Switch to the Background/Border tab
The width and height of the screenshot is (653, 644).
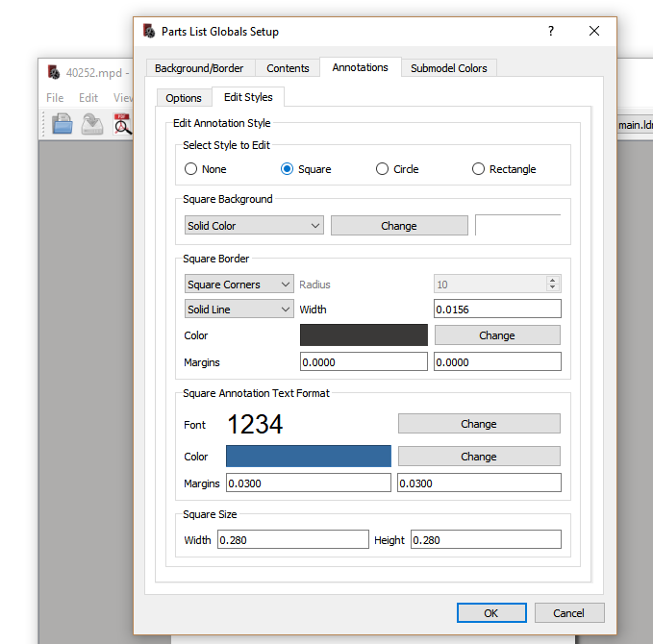pos(199,68)
